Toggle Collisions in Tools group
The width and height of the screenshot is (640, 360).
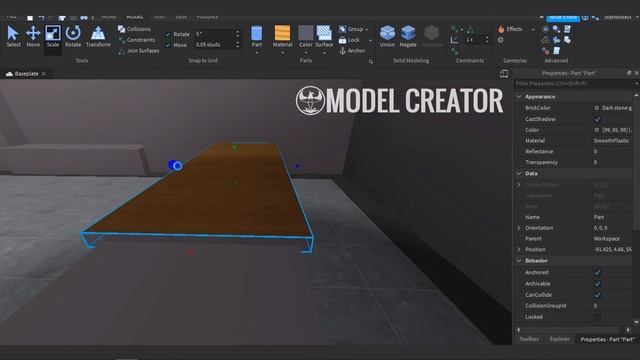click(x=134, y=29)
